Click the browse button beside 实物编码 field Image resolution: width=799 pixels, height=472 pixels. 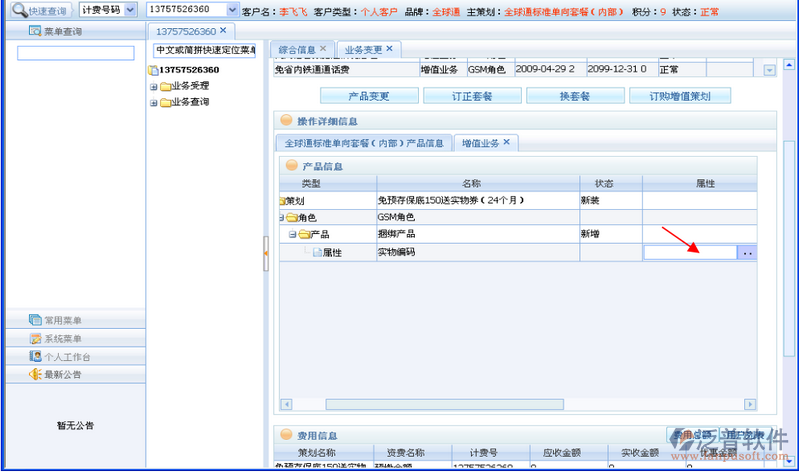coord(747,253)
